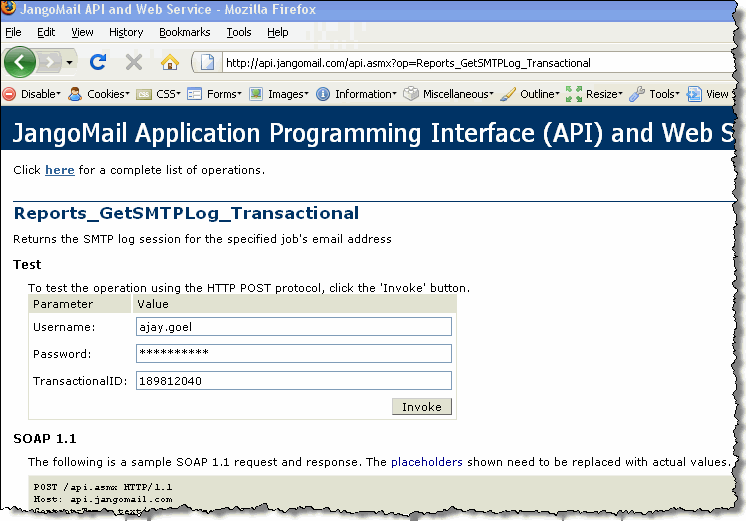The height and width of the screenshot is (521, 746).
Task: Open the Help menu
Action: (x=278, y=32)
